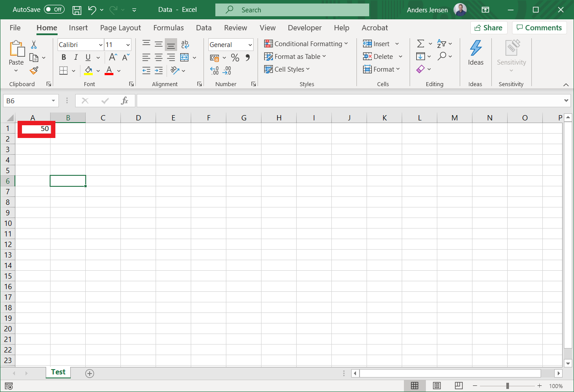This screenshot has width=574, height=392.
Task: Open the Comments pane
Action: point(539,27)
